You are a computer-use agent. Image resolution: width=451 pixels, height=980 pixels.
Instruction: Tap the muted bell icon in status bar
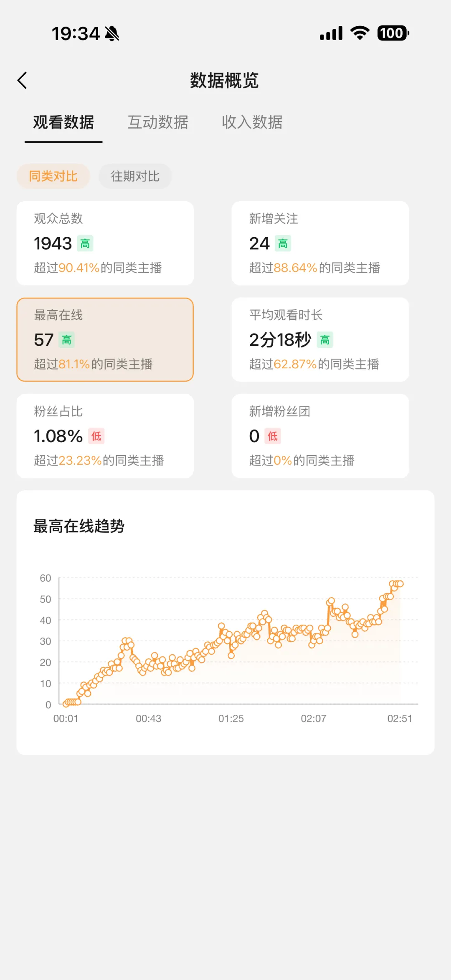click(112, 33)
